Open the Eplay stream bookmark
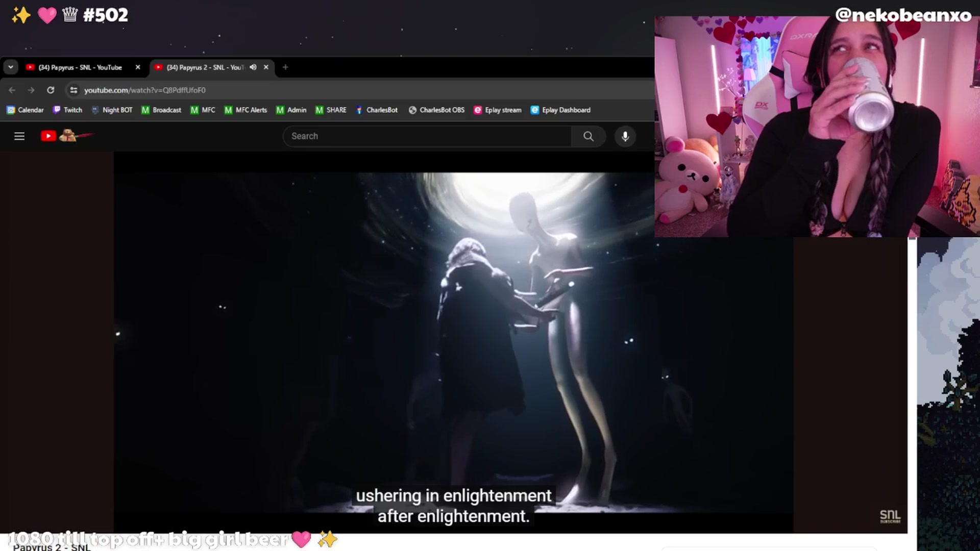980x551 pixels. 498,110
